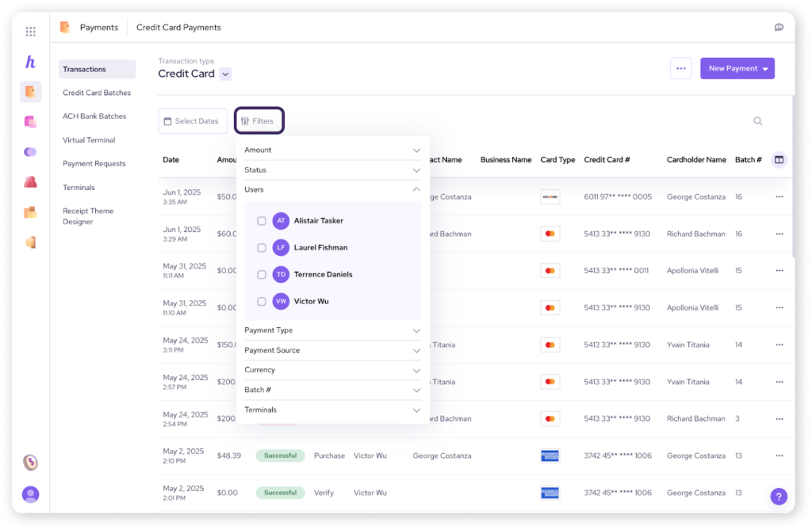This screenshot has height=530, width=812.
Task: Check the Alistair Tasker checkbox
Action: (x=262, y=221)
